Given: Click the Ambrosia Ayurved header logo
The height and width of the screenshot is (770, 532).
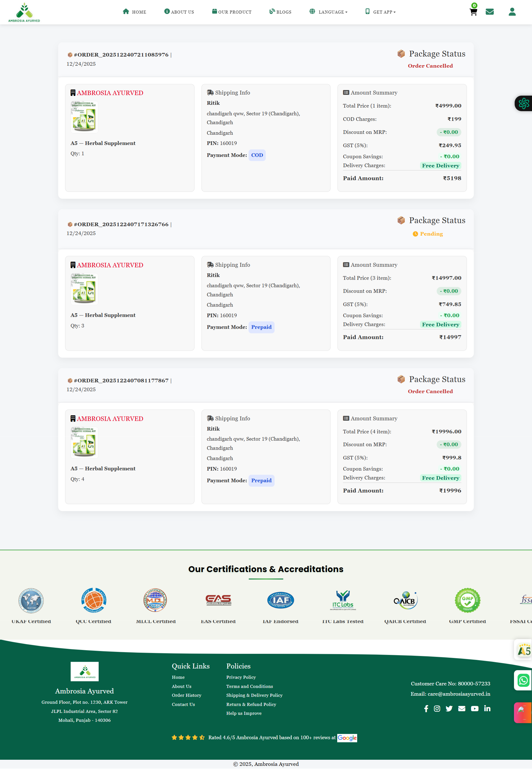Looking at the screenshot, I should pos(24,12).
